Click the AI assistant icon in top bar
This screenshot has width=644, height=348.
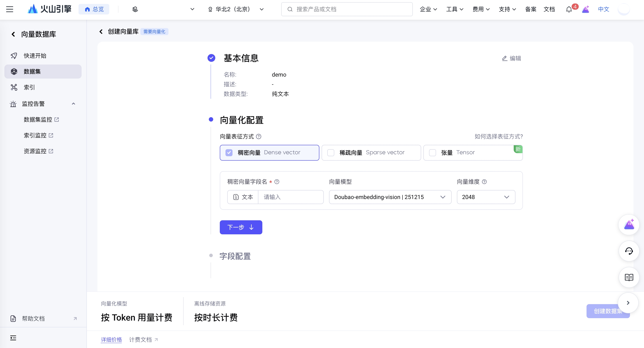pos(585,9)
